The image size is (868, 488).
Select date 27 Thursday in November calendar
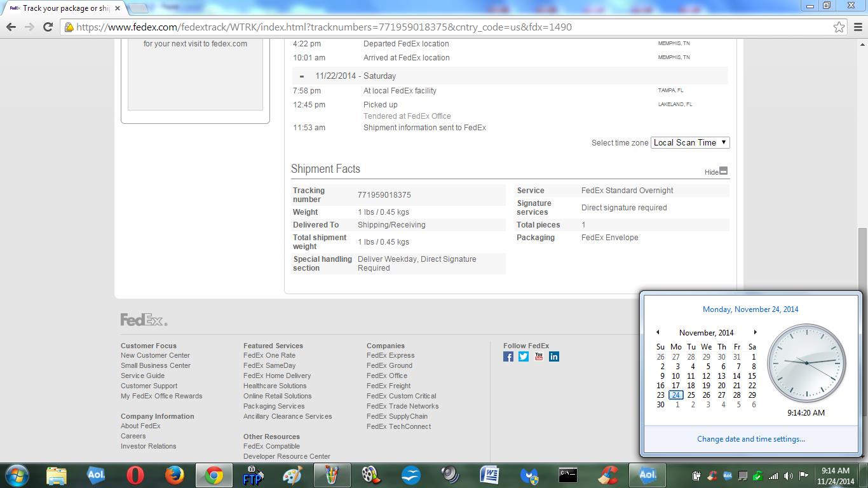pos(722,395)
